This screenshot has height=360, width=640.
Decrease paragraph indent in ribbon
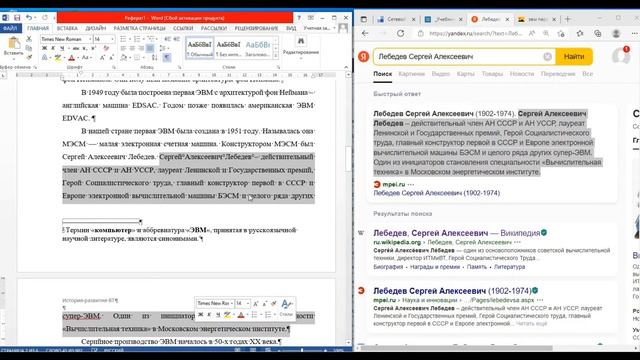click(167, 39)
